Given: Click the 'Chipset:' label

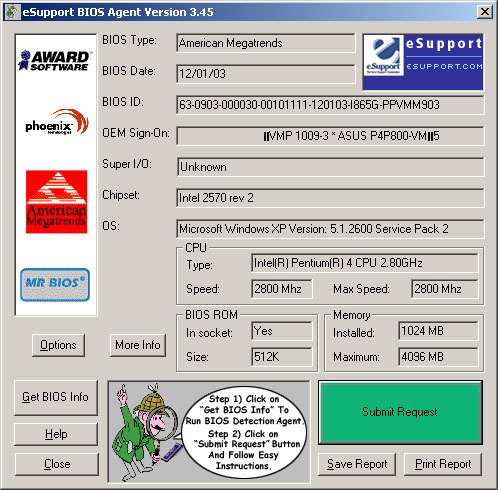Looking at the screenshot, I should click(x=121, y=195).
